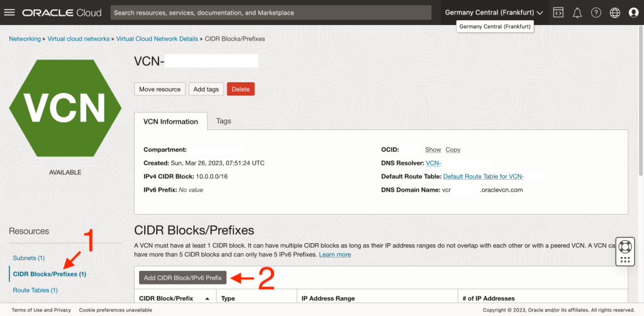This screenshot has width=644, height=316.
Task: Click the Oracle Cloud logo
Action: pyautogui.click(x=62, y=13)
